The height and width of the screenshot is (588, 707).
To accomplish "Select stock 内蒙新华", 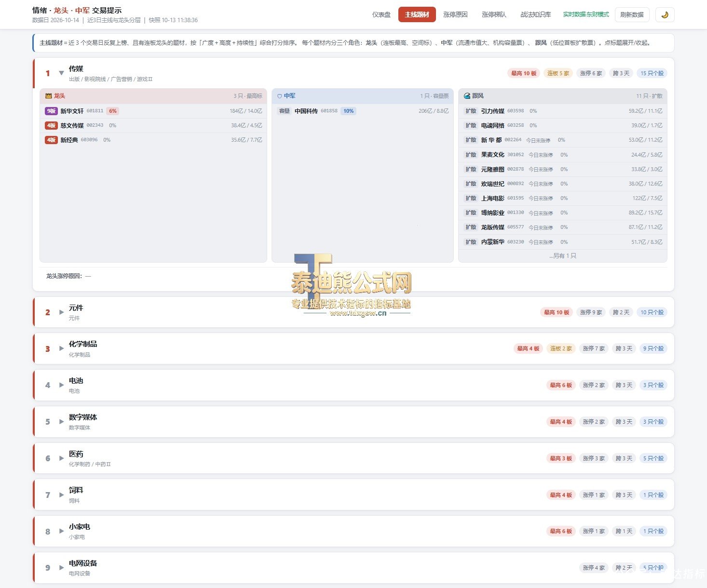I will [x=492, y=242].
